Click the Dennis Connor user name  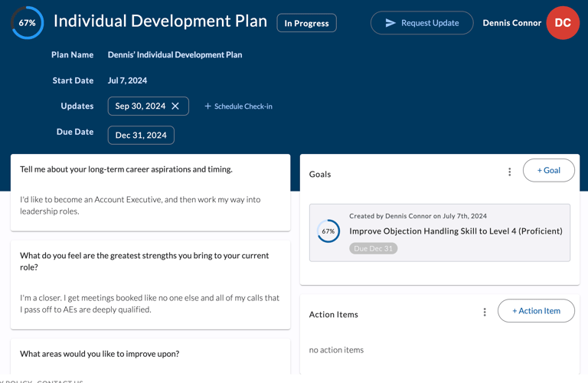[511, 23]
